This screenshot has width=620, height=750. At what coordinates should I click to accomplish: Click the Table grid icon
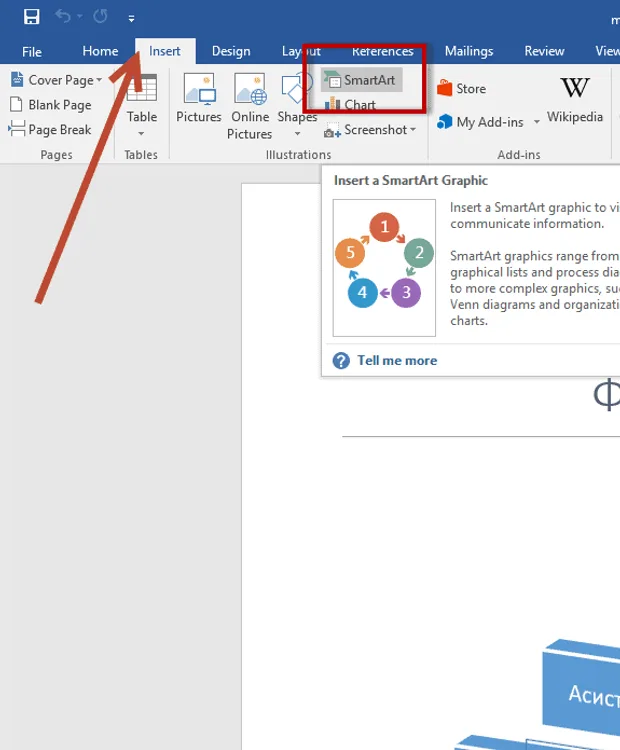click(142, 88)
